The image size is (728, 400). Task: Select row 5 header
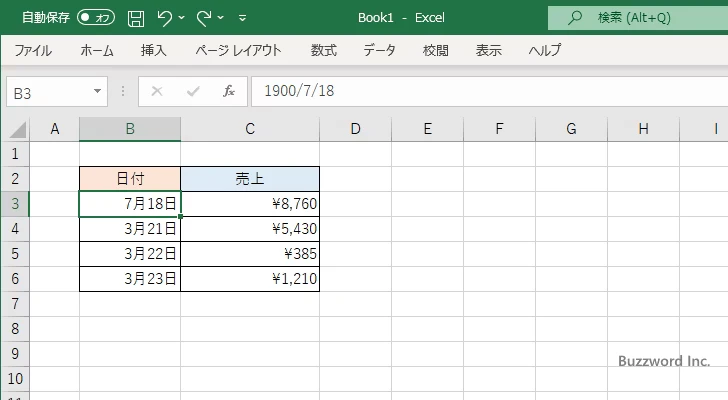15,254
